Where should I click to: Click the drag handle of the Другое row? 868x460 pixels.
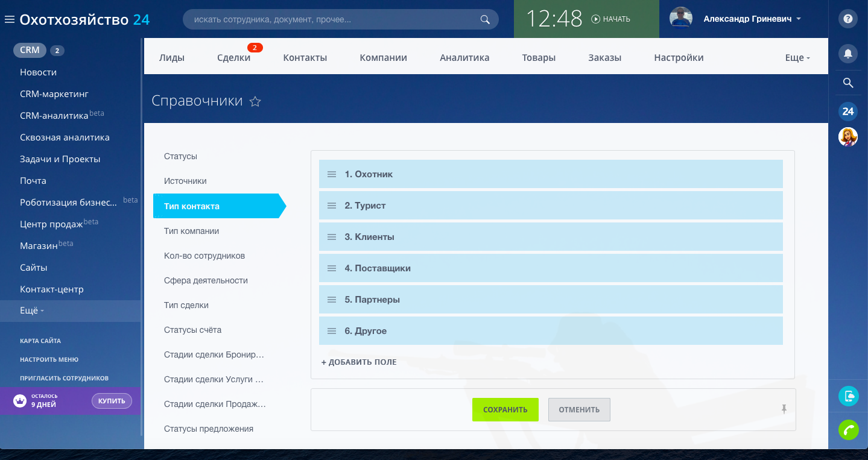click(331, 331)
